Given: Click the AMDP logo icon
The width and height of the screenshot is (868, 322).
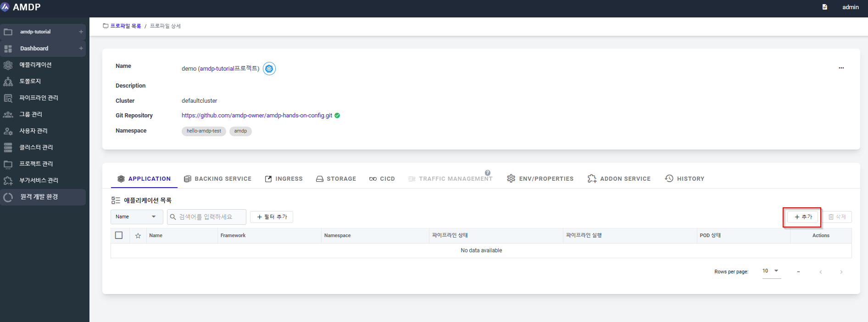Looking at the screenshot, I should coord(6,7).
